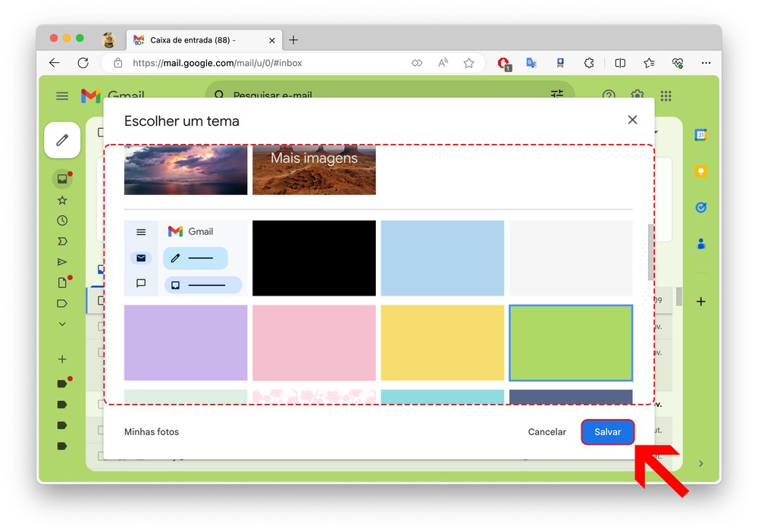
Task: Open Snoozed clock icon in sidebar
Action: click(62, 221)
